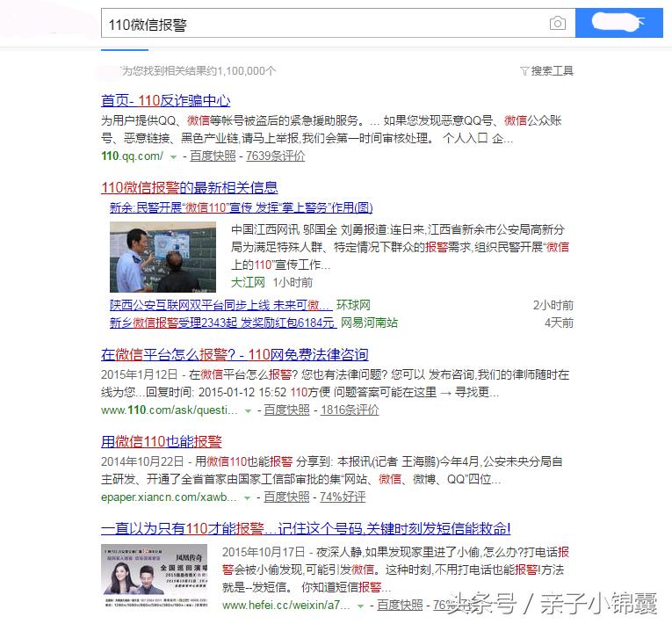Click news source 网易河南站
The image size is (672, 624).
369,323
